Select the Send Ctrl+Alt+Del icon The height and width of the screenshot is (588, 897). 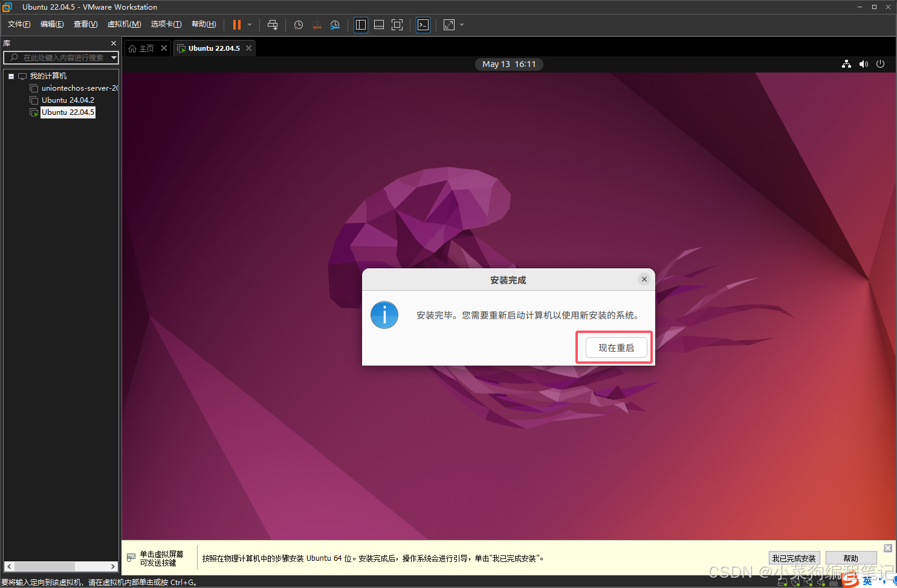[x=273, y=25]
